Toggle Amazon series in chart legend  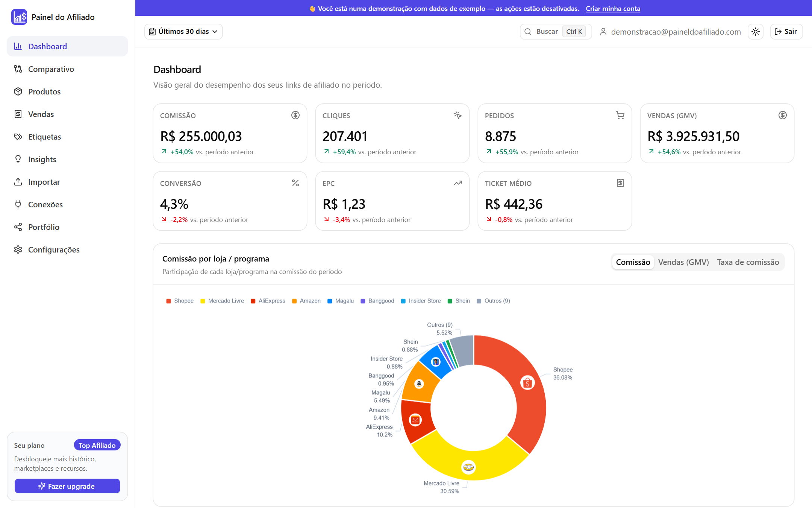(x=306, y=301)
